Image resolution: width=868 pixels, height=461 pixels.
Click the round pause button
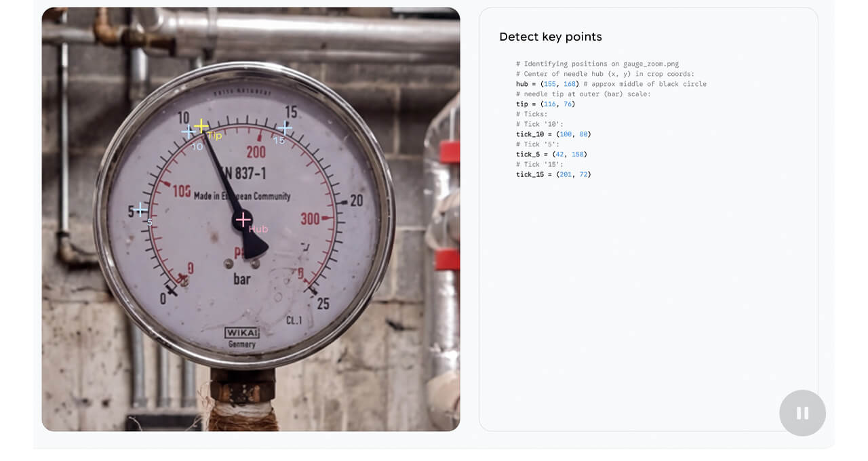tap(802, 413)
